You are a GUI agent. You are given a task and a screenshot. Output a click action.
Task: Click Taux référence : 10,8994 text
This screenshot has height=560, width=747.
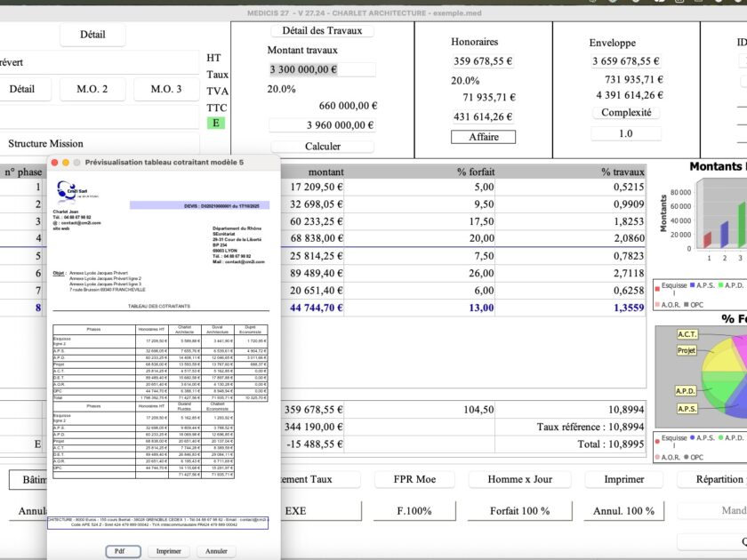coord(590,427)
